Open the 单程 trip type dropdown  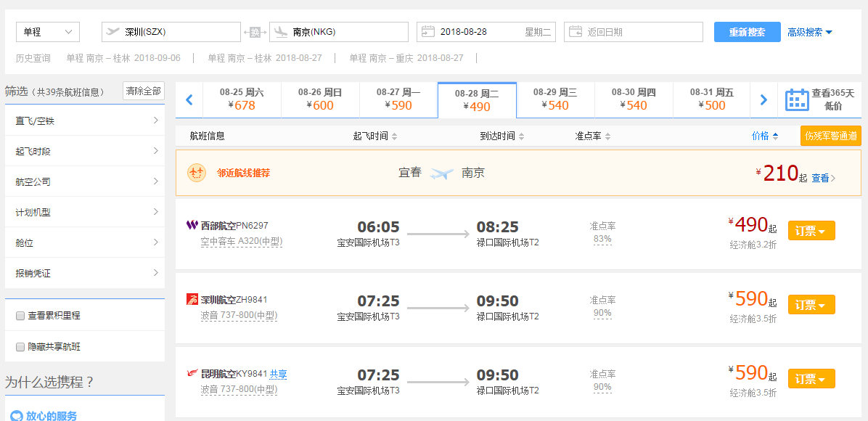(x=47, y=31)
